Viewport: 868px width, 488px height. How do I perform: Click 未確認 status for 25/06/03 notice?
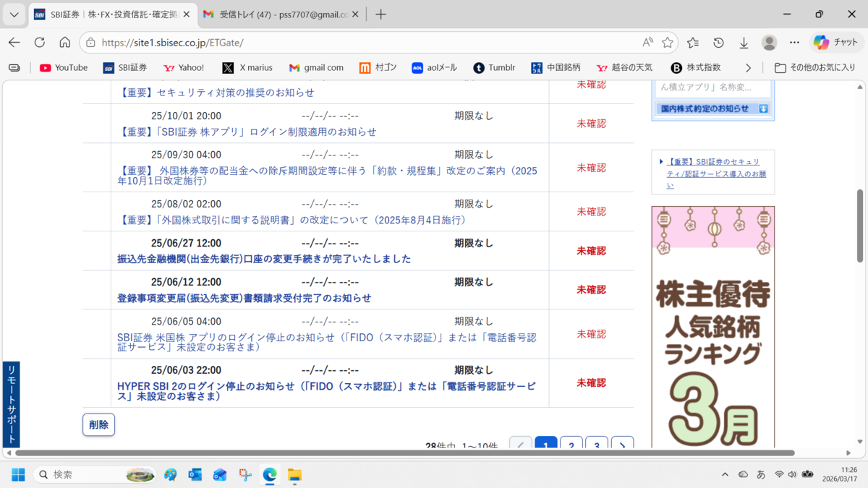[x=591, y=383]
